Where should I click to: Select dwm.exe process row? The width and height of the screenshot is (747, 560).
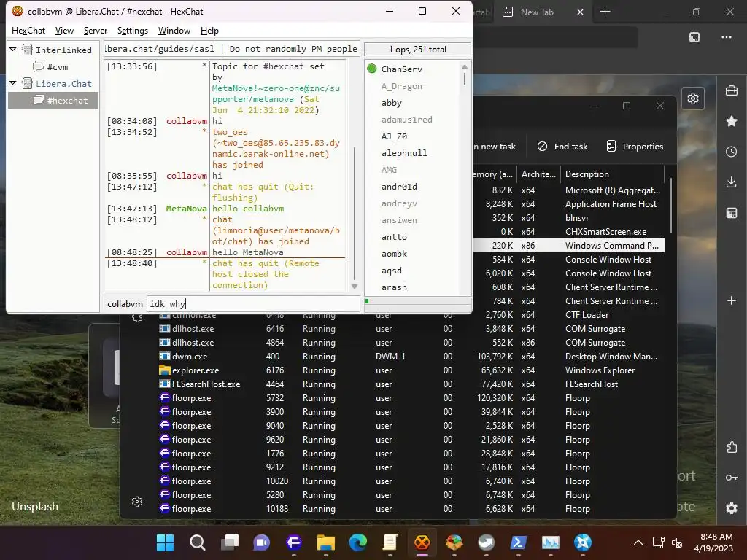click(x=410, y=356)
